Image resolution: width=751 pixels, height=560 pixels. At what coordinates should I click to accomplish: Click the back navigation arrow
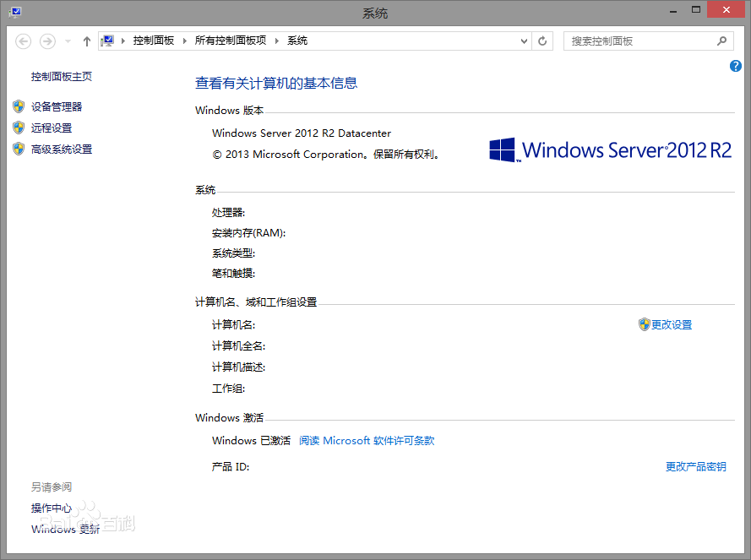click(x=23, y=41)
